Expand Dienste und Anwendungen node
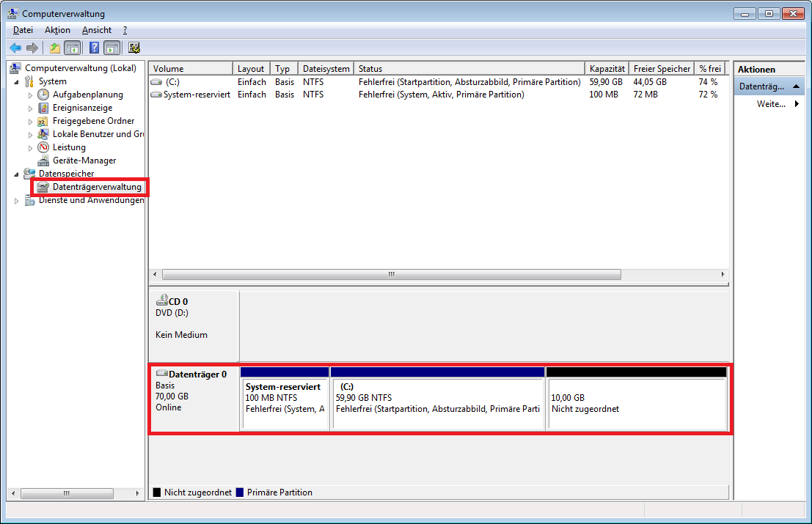Image resolution: width=812 pixels, height=524 pixels. pyautogui.click(x=17, y=201)
